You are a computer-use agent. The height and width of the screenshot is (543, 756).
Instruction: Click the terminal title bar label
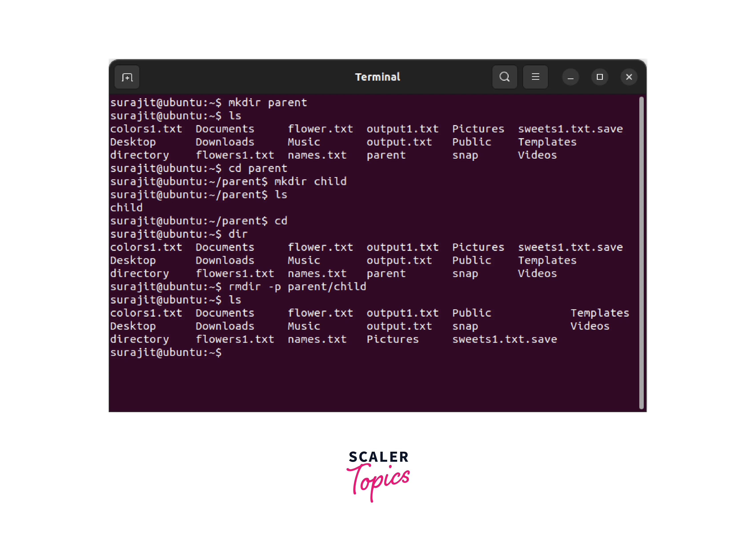tap(377, 77)
